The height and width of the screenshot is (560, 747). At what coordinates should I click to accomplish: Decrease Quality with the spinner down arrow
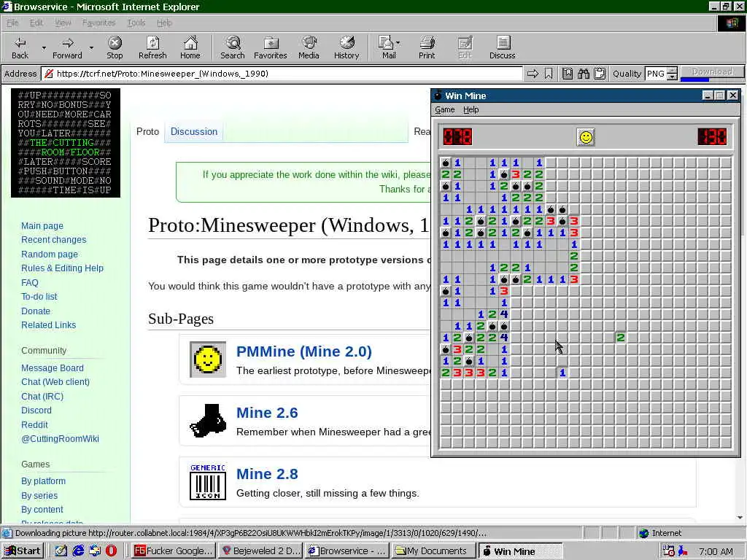[672, 77]
